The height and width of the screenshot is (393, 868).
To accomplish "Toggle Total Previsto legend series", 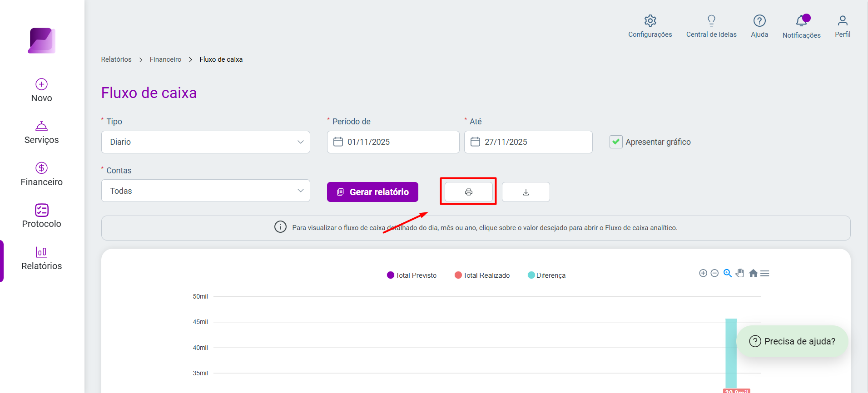I will (x=412, y=275).
